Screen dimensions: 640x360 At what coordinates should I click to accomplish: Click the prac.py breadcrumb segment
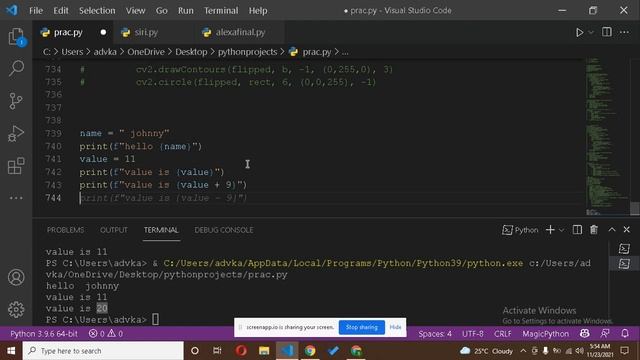pos(317,52)
